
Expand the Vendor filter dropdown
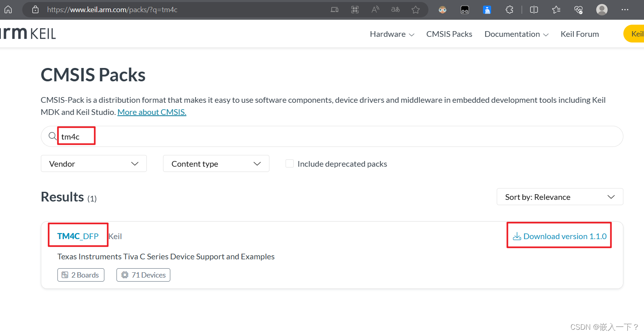click(94, 163)
